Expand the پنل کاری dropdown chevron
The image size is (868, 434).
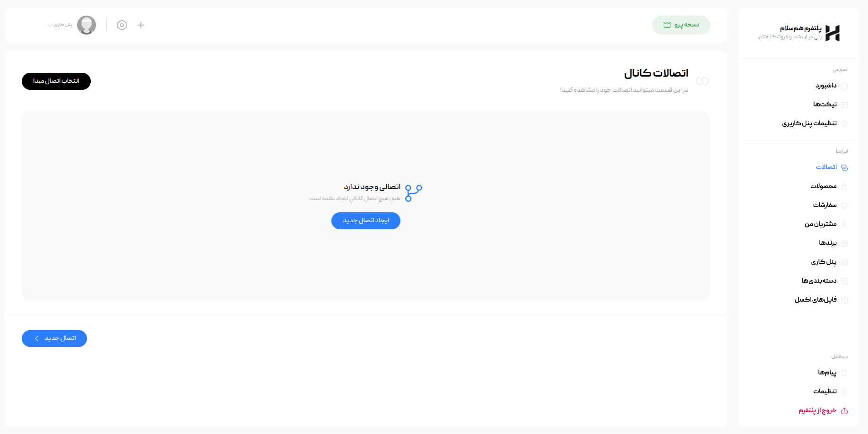50,25
